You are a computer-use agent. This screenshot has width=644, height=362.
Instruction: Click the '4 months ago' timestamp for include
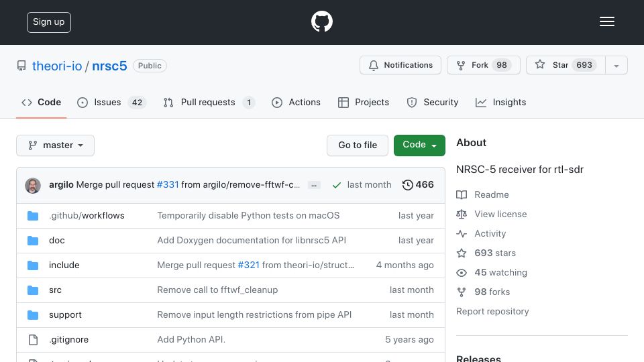pyautogui.click(x=405, y=265)
